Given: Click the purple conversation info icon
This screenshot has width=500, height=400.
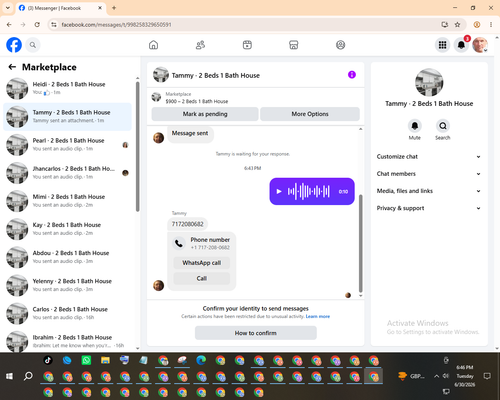Looking at the screenshot, I should 352,75.
